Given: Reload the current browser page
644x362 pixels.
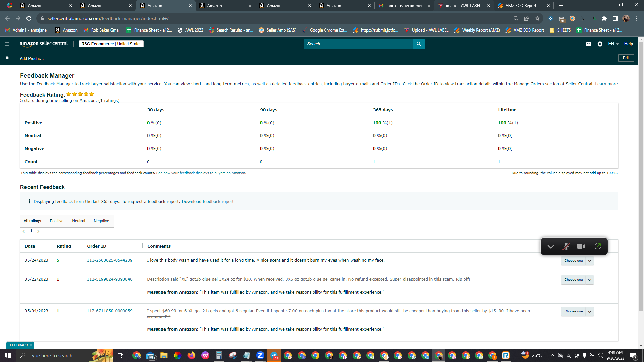Looking at the screenshot, I should [29, 18].
